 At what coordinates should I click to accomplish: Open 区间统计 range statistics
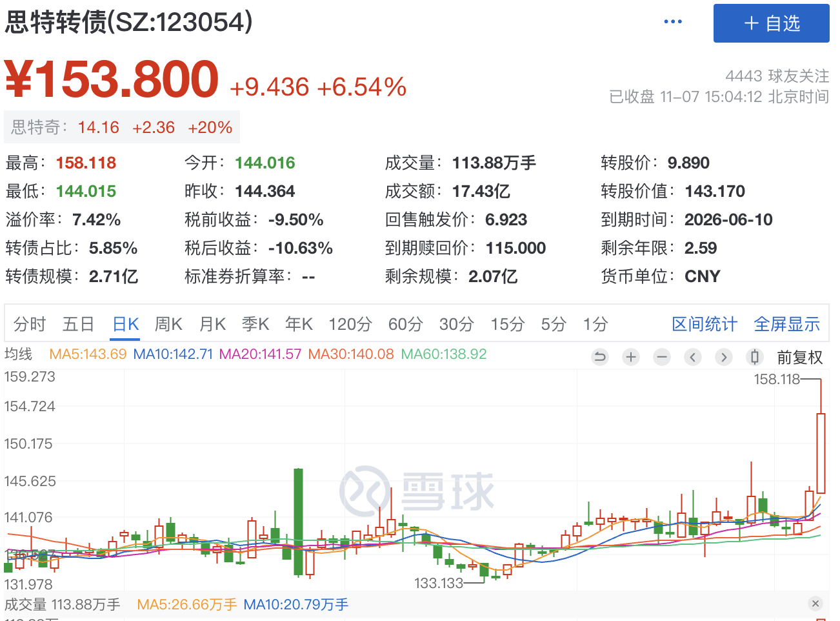click(704, 324)
